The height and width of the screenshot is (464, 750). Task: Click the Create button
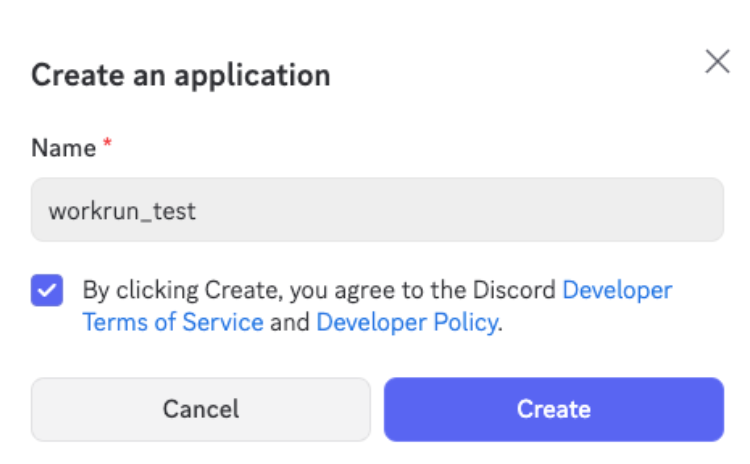click(x=553, y=409)
